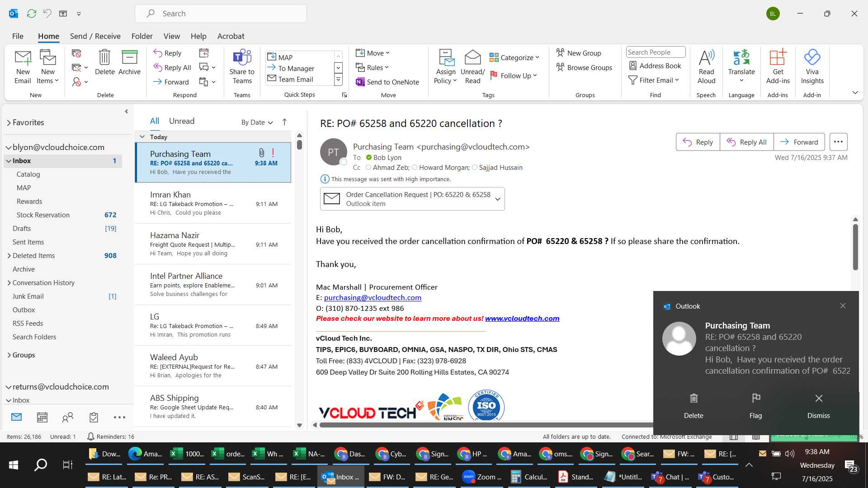Open the Zoom app in taskbar
The width and height of the screenshot is (868, 488).
[482, 477]
